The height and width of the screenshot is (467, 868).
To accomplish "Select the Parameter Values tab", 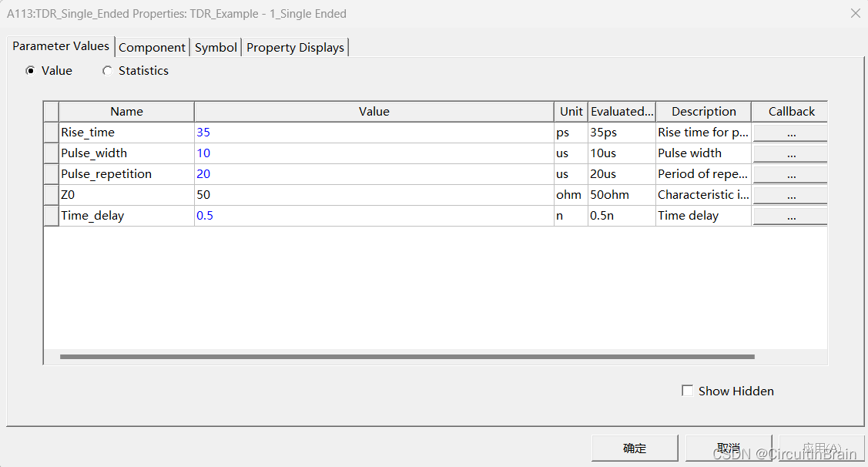I will point(61,46).
